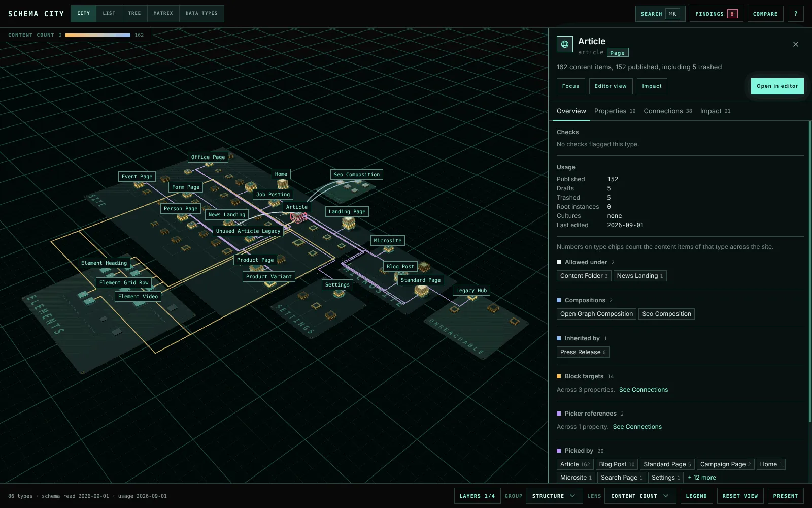This screenshot has height=508, width=812.
Task: Click the Article globe icon in panel header
Action: tap(565, 44)
